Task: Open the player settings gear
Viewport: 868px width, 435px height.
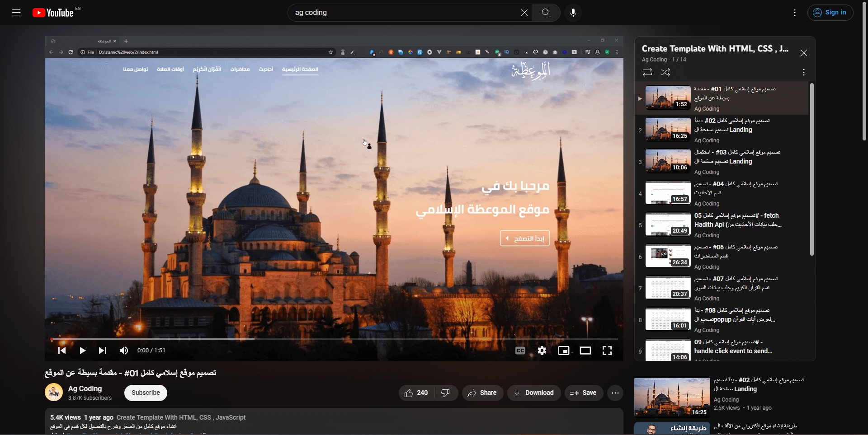Action: [542, 351]
